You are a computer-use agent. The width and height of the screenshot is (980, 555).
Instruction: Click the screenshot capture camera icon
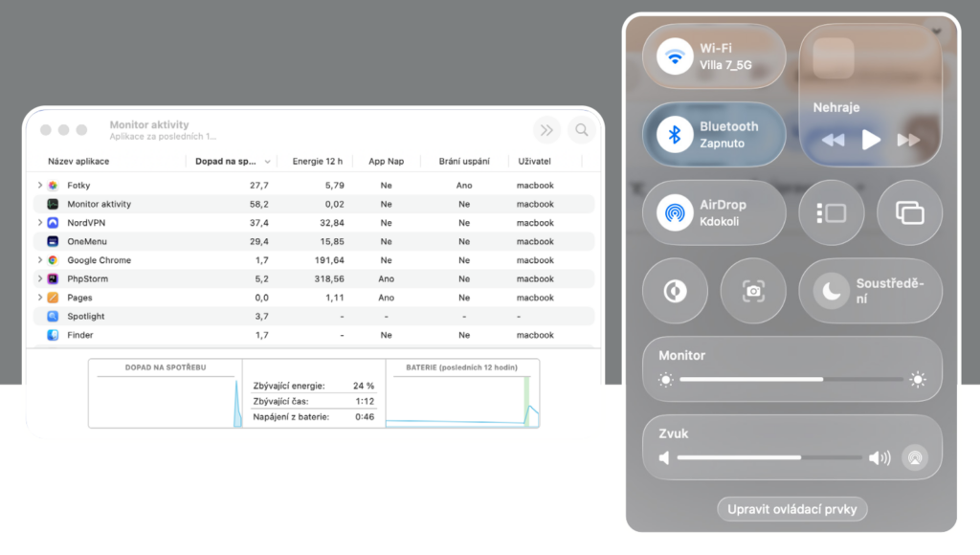[753, 291]
